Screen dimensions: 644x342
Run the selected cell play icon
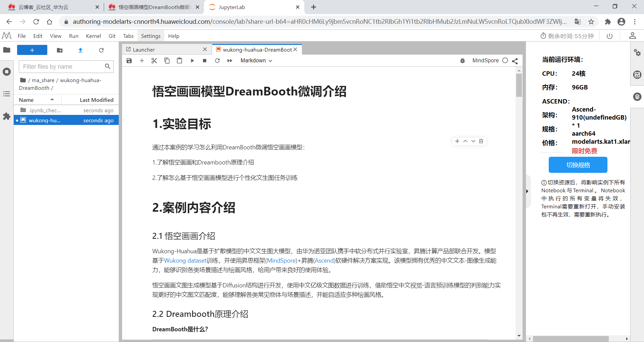[192, 61]
